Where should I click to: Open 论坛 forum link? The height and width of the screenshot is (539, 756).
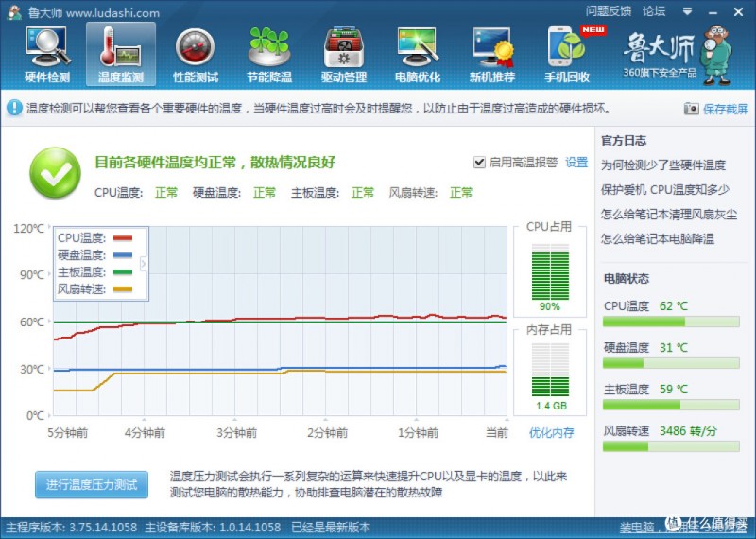tap(654, 11)
